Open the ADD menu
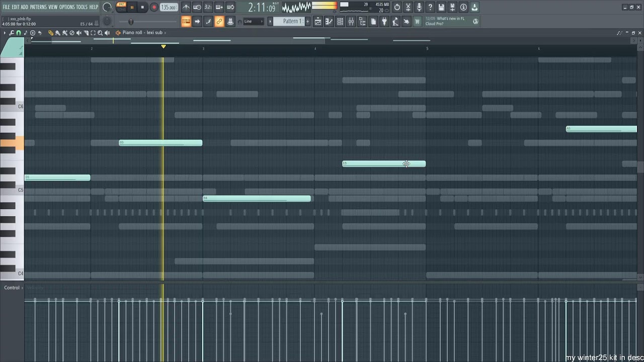644x362 pixels. point(25,7)
